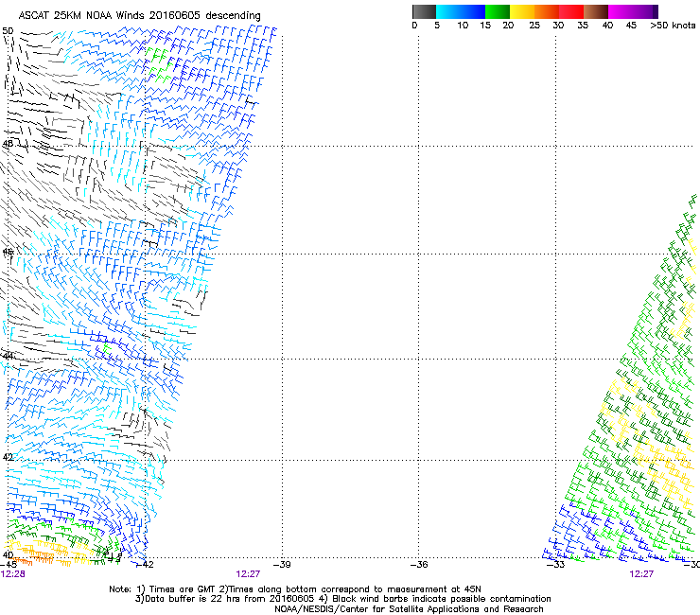
Task: Click the green 15-20 knots legend color
Action: coord(498,11)
